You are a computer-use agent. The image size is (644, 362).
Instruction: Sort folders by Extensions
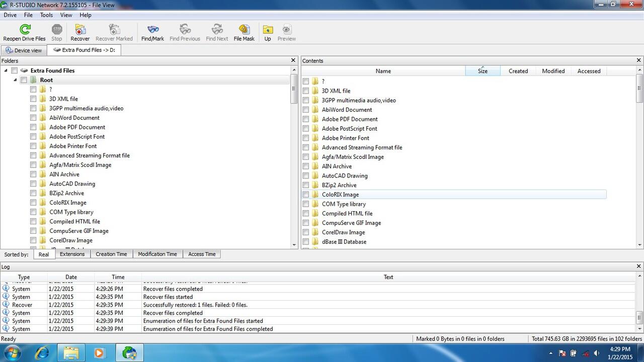(x=72, y=254)
